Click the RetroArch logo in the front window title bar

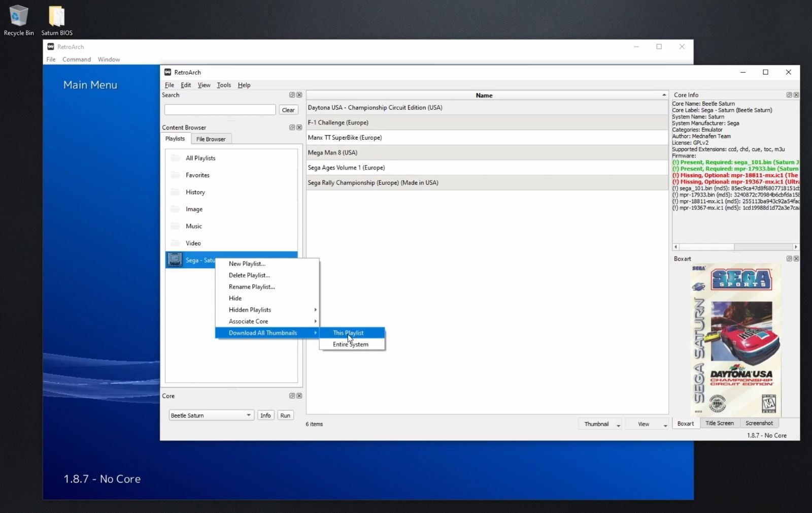(x=167, y=72)
